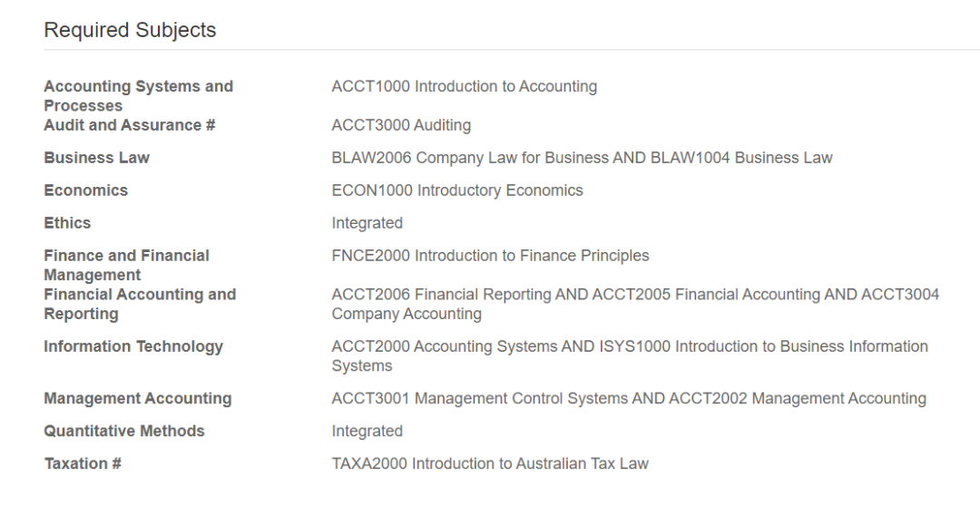Click the Management Accounting label
This screenshot has height=506, width=980.
[x=137, y=398]
